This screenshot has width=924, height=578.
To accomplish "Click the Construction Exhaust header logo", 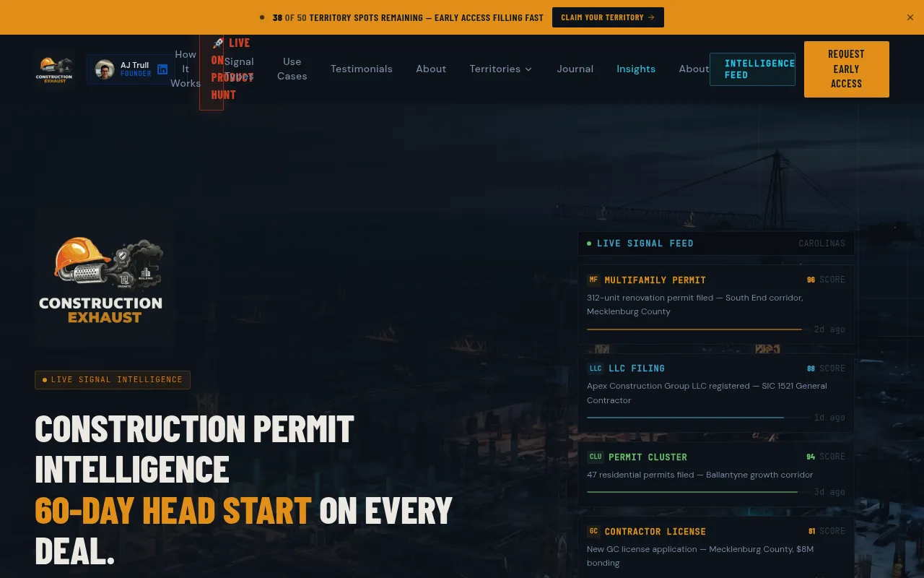I will pos(54,69).
